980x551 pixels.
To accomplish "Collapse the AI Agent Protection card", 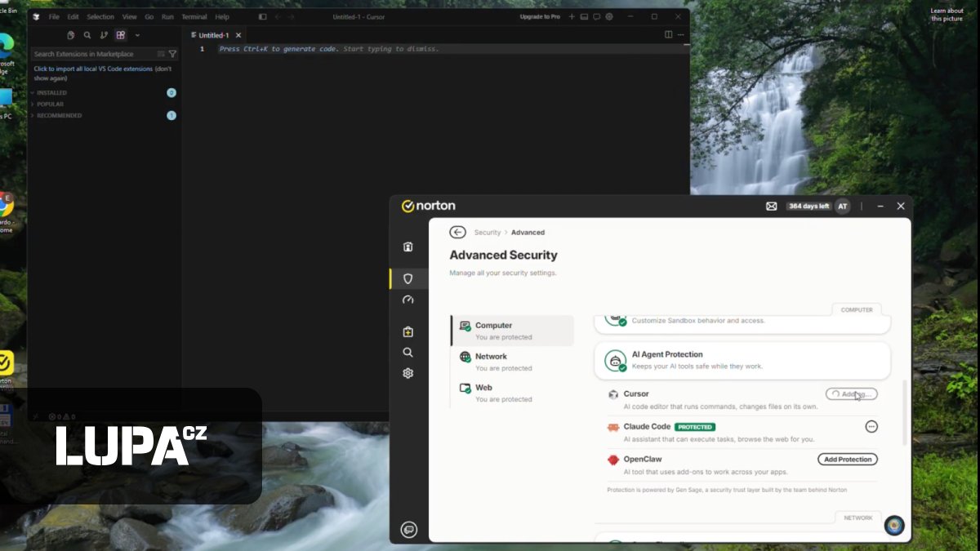I will (x=742, y=360).
